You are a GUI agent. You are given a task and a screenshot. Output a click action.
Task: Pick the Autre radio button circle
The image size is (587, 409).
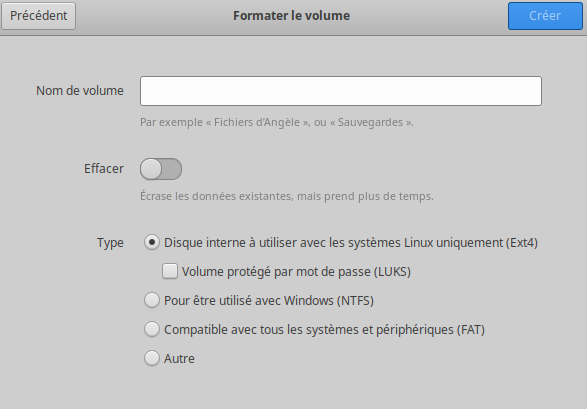(152, 358)
